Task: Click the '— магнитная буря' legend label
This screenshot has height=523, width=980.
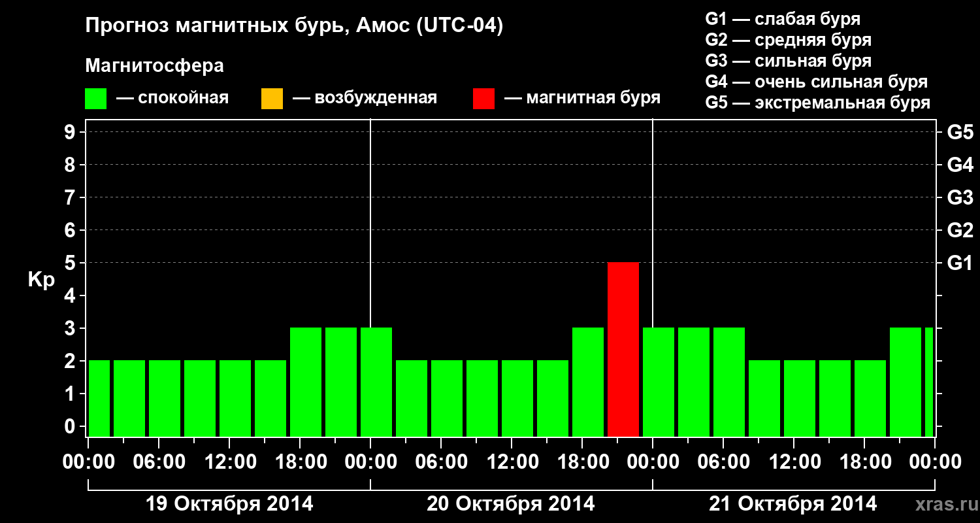Action: (583, 98)
